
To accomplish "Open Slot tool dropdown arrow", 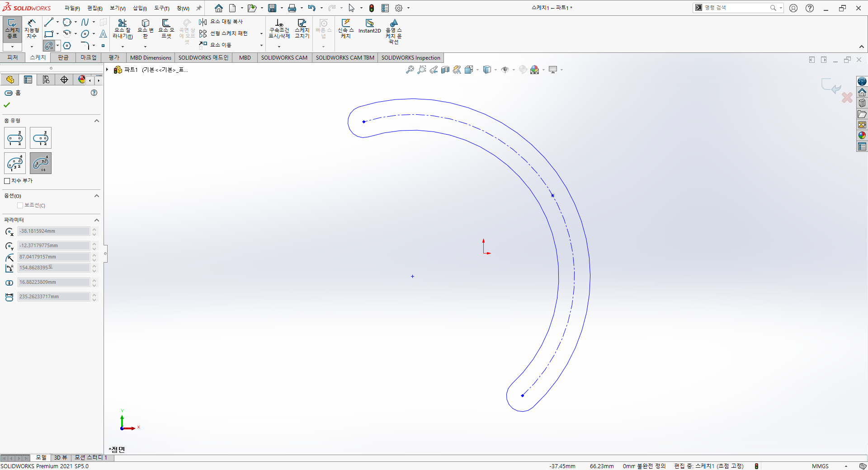I will click(x=57, y=46).
